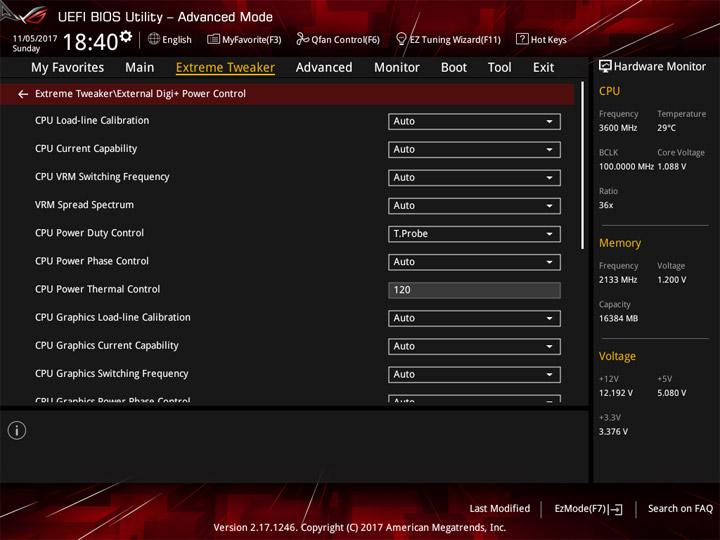Click the settings gear next to the clock
This screenshot has width=720, height=540.
point(125,36)
